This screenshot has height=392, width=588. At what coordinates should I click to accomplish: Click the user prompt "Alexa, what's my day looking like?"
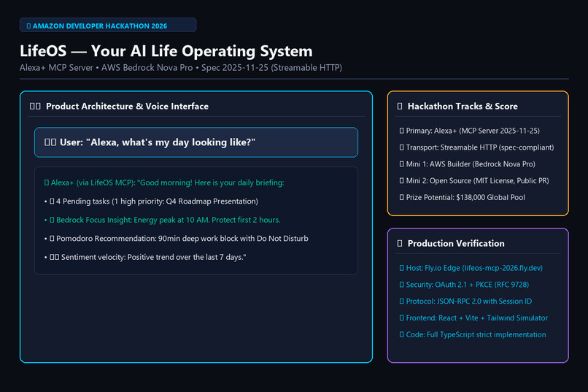tap(196, 142)
